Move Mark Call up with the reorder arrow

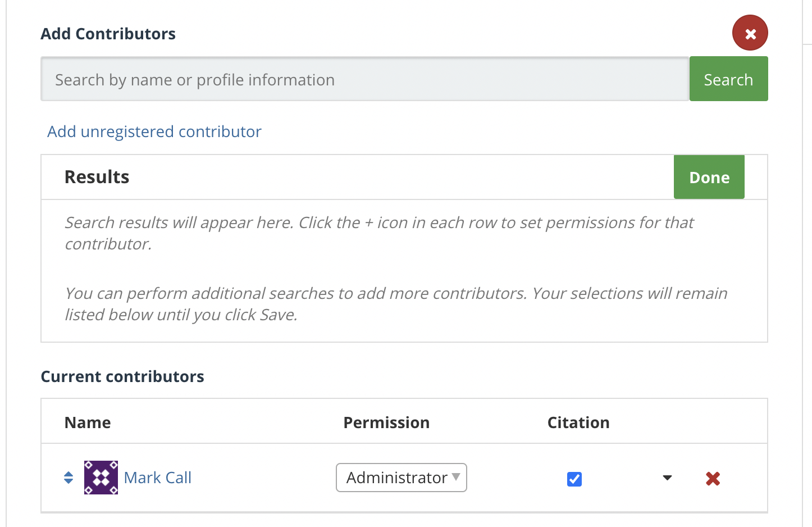[69, 474]
